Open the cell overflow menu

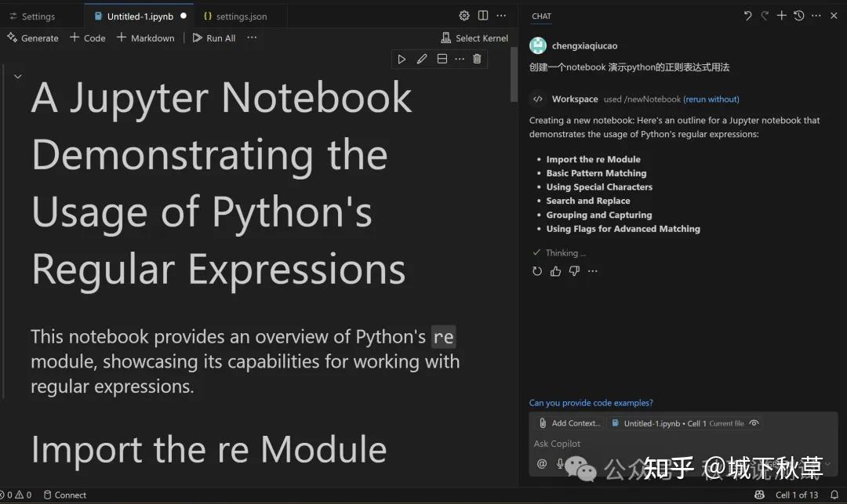460,58
